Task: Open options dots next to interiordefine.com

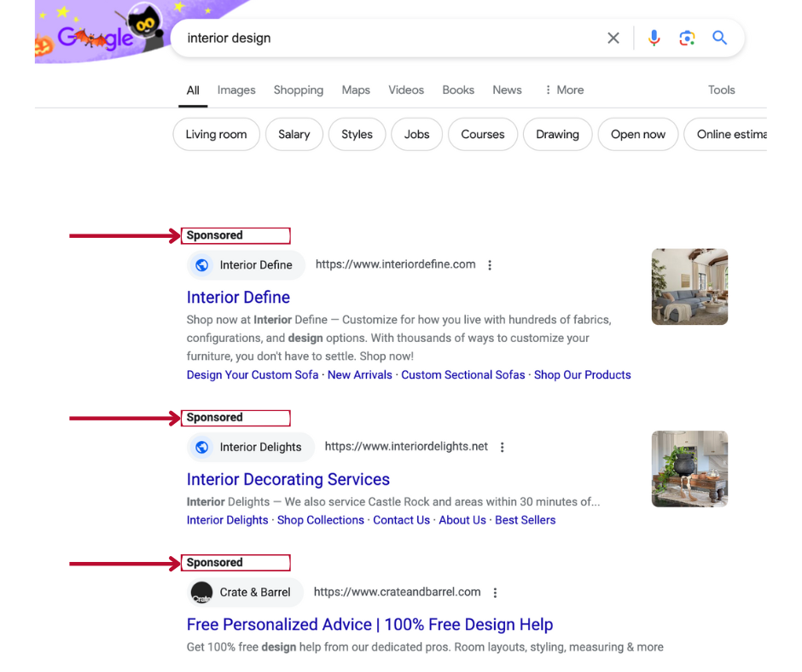Action: tap(490, 265)
